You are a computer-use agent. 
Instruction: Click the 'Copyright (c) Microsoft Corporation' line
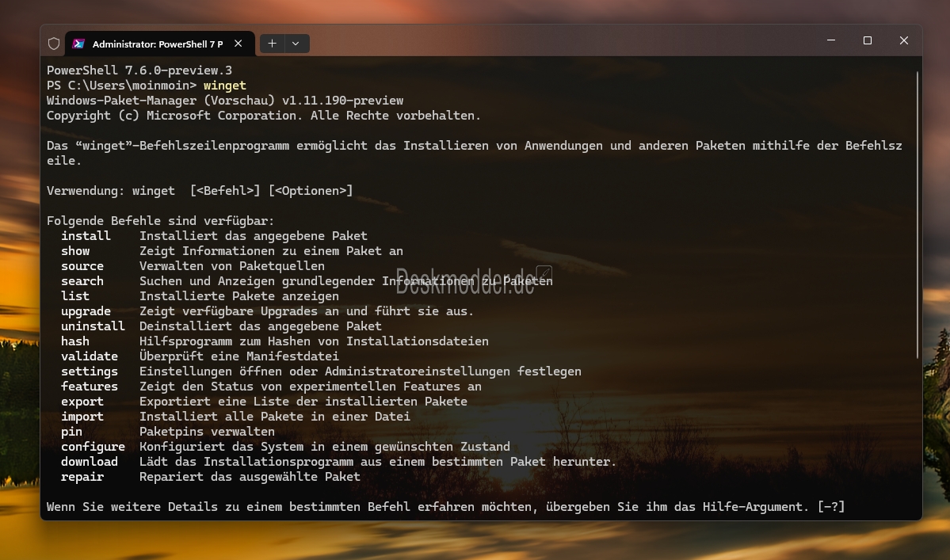click(264, 116)
